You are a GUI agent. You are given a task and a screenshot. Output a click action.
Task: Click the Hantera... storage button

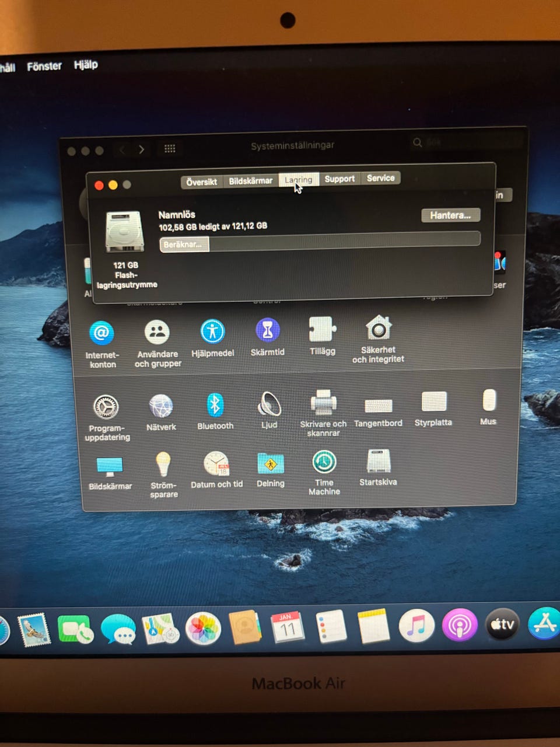pos(450,215)
